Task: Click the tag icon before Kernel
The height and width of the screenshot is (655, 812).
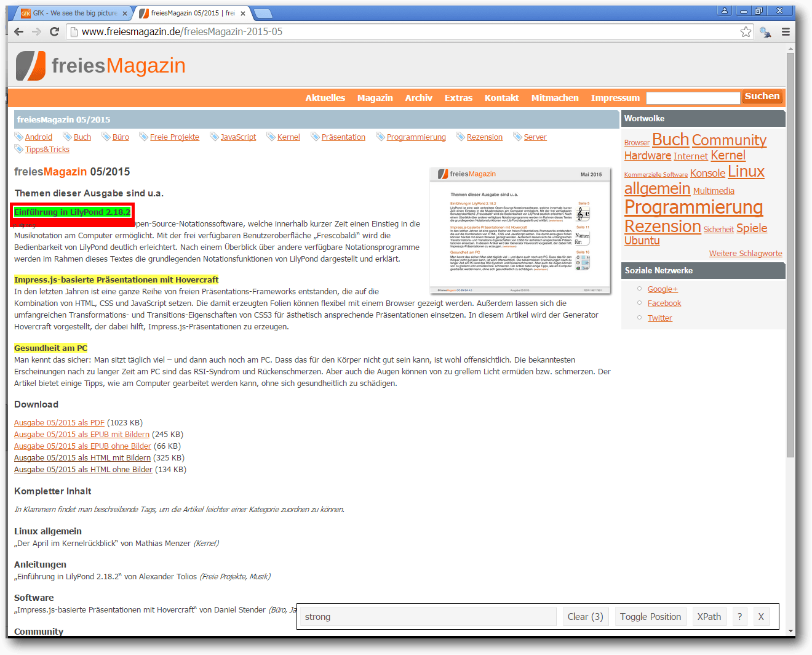Action: point(271,137)
